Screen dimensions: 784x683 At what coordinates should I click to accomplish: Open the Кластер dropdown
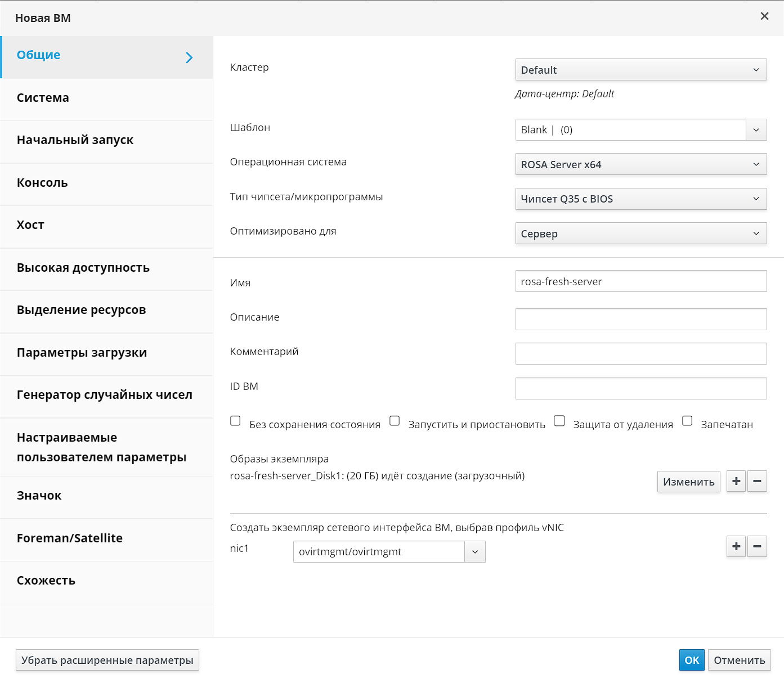(x=640, y=70)
